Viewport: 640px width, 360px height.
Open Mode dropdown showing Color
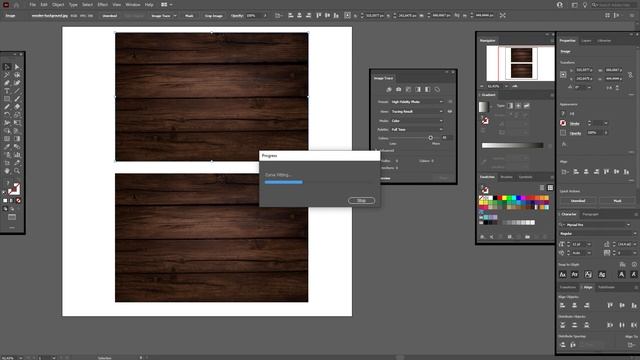tap(417, 121)
